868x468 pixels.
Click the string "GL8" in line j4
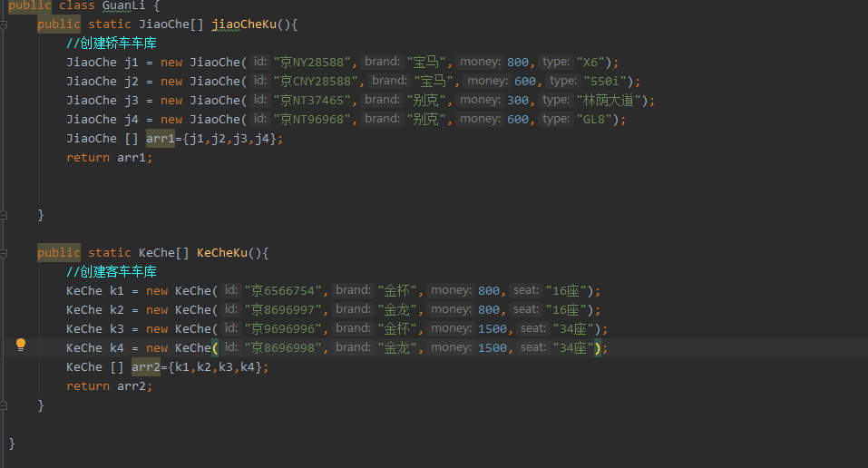(594, 119)
